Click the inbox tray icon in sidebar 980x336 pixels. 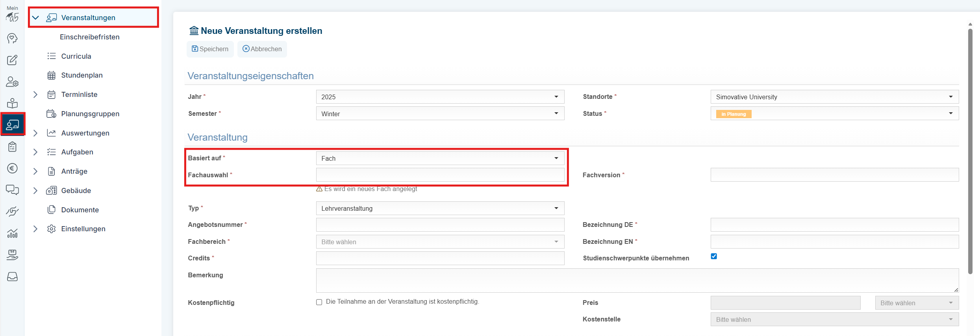click(x=12, y=277)
